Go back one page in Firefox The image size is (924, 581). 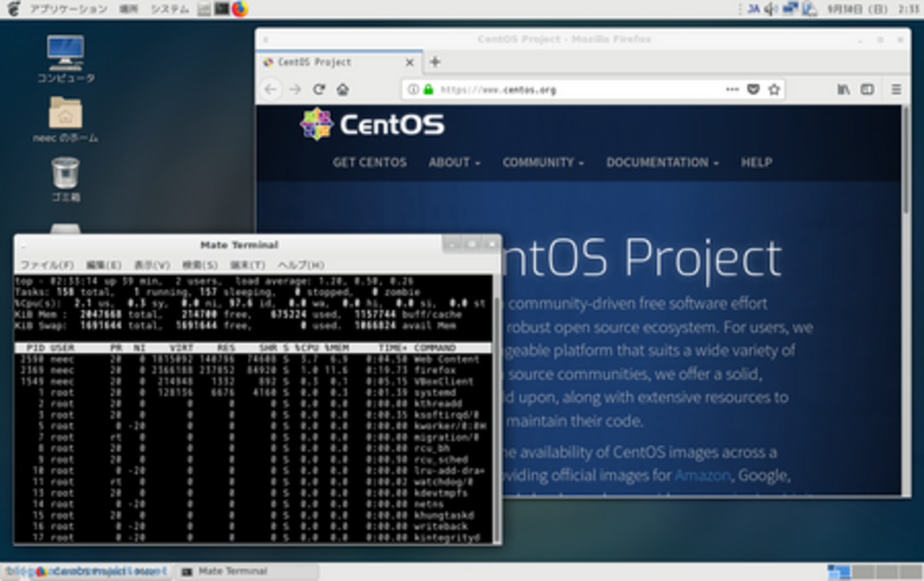[271, 89]
